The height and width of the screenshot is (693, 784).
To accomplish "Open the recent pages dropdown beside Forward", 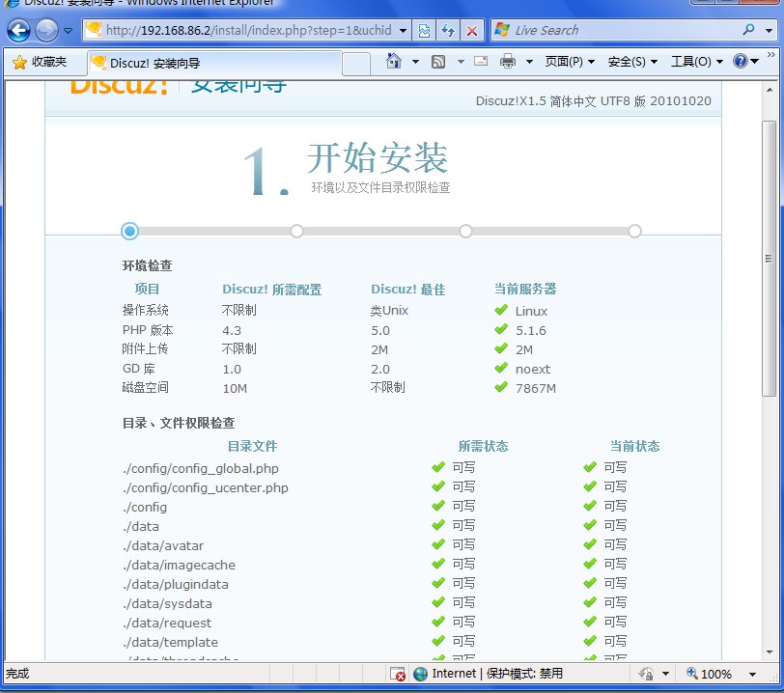I will tap(68, 31).
